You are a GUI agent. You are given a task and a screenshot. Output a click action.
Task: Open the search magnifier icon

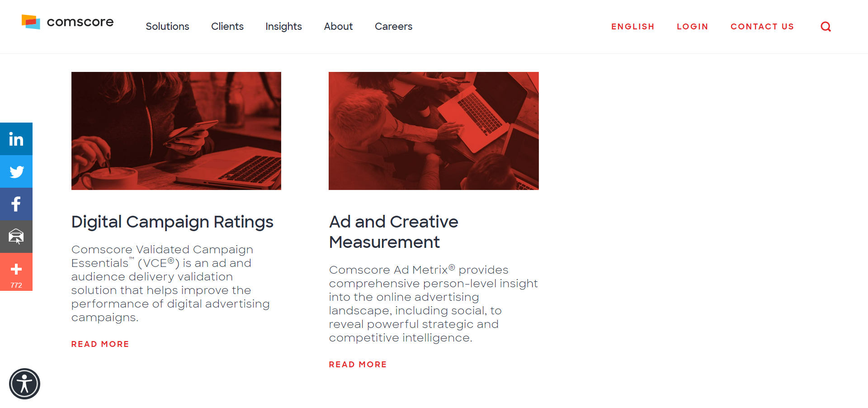click(x=826, y=27)
